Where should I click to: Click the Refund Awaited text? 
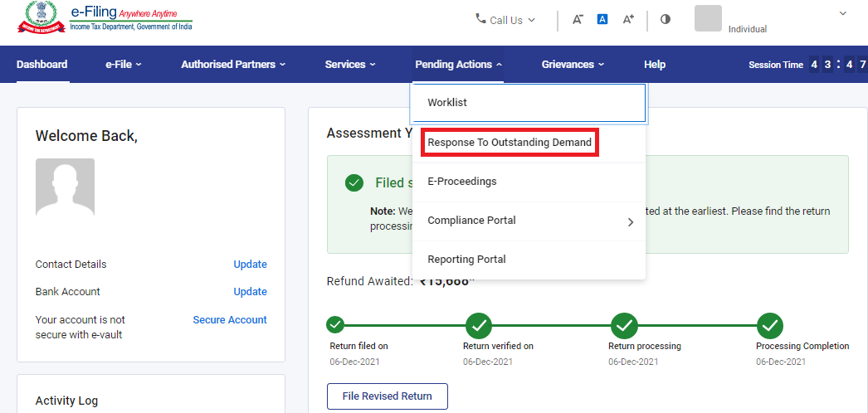[x=370, y=281]
